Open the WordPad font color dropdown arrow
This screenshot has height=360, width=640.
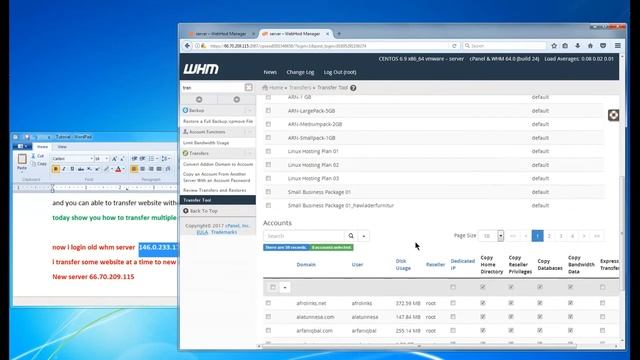(x=124, y=169)
